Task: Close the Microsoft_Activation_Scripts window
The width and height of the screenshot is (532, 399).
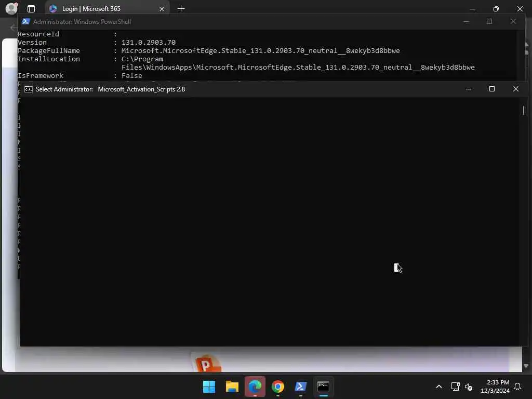Action: click(516, 89)
